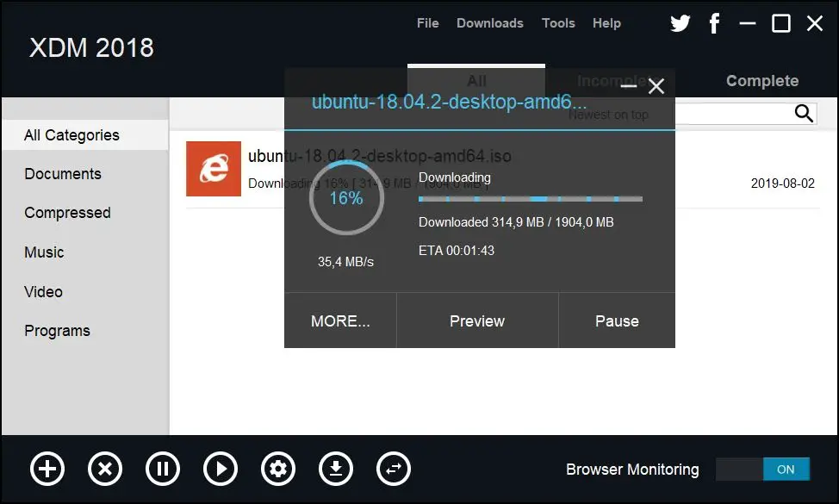
Task: Click the pause download circle icon
Action: tap(163, 470)
